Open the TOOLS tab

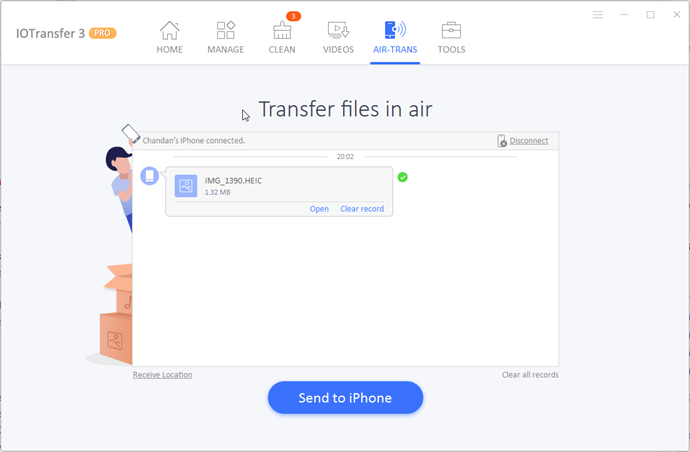pyautogui.click(x=451, y=38)
